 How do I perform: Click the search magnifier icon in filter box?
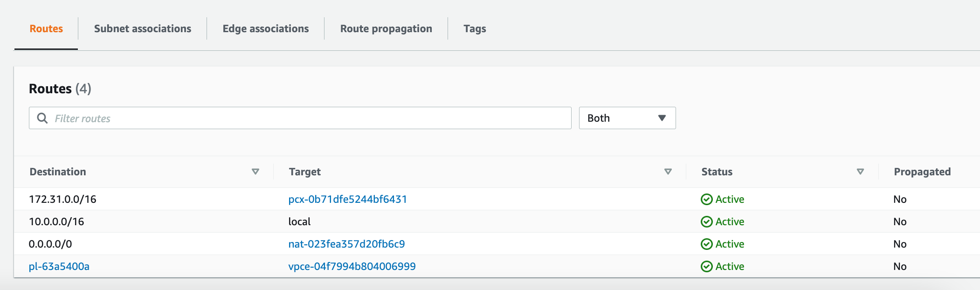(42, 118)
